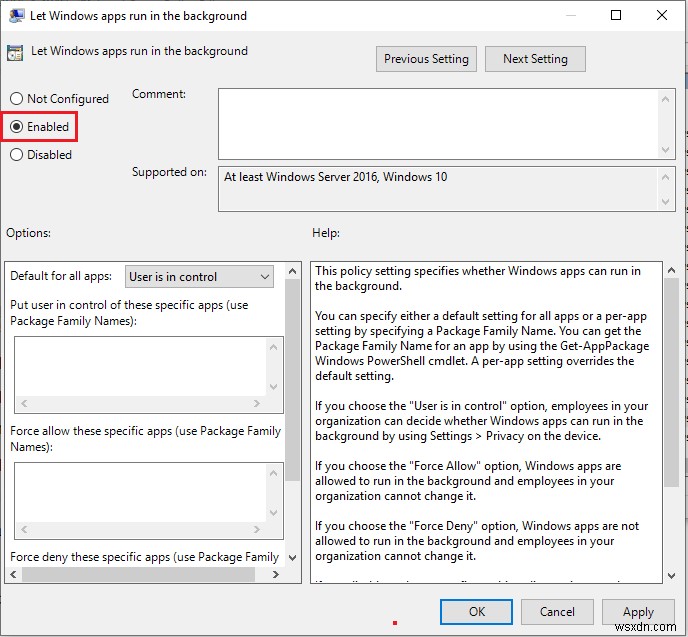The height and width of the screenshot is (637, 688).
Task: Confirm with the OK button
Action: (x=477, y=612)
